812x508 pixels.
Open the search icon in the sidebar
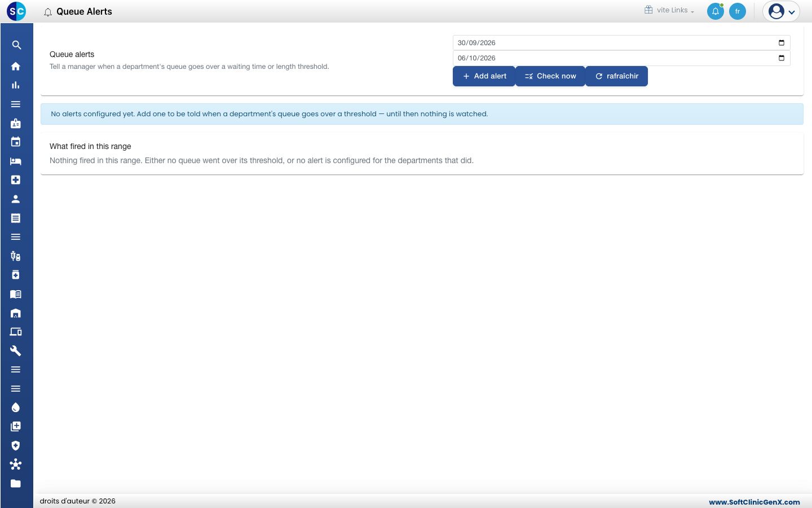16,45
